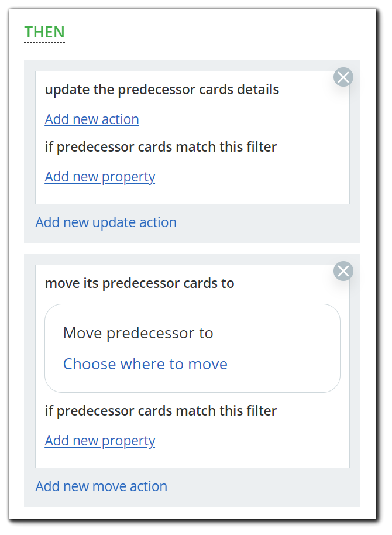Click Add new move action
The width and height of the screenshot is (392, 535).
101,486
